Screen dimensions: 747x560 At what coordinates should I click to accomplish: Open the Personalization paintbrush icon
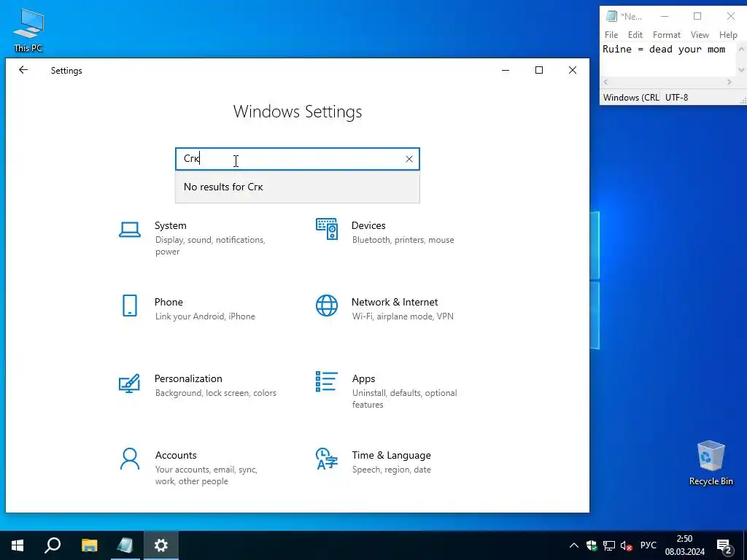(x=129, y=383)
